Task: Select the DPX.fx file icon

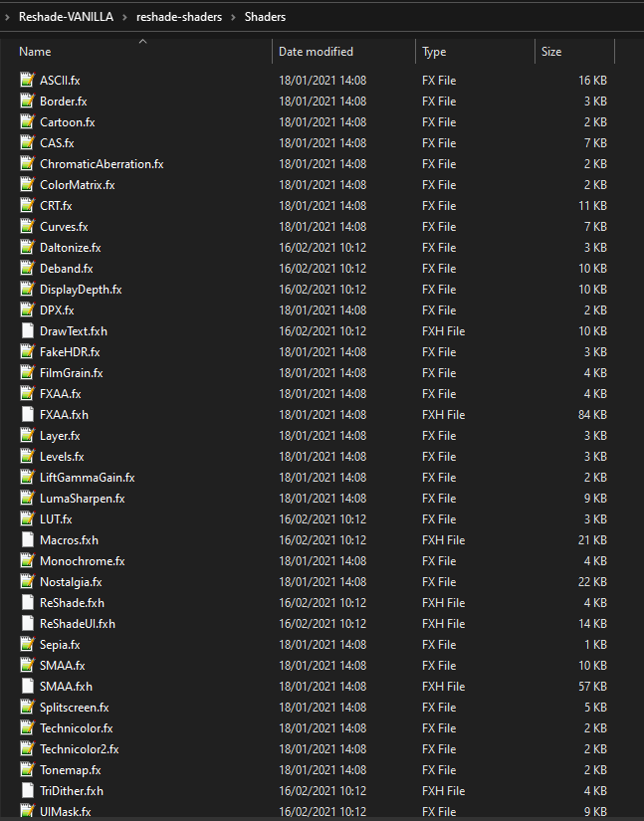Action: pos(27,309)
